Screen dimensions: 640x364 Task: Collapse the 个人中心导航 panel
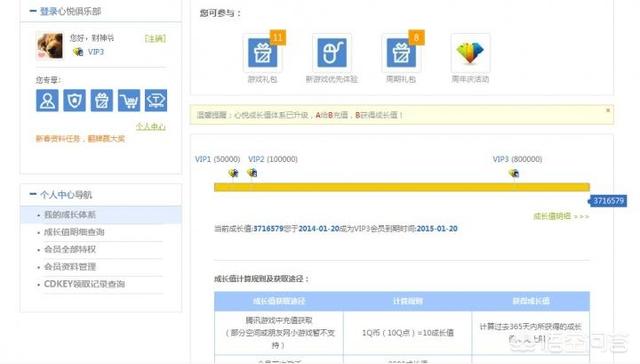tap(33, 194)
